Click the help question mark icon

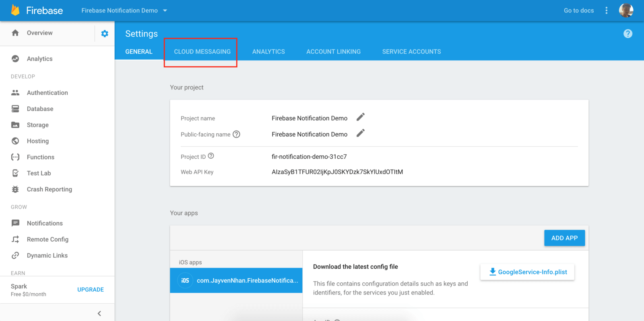pyautogui.click(x=628, y=34)
